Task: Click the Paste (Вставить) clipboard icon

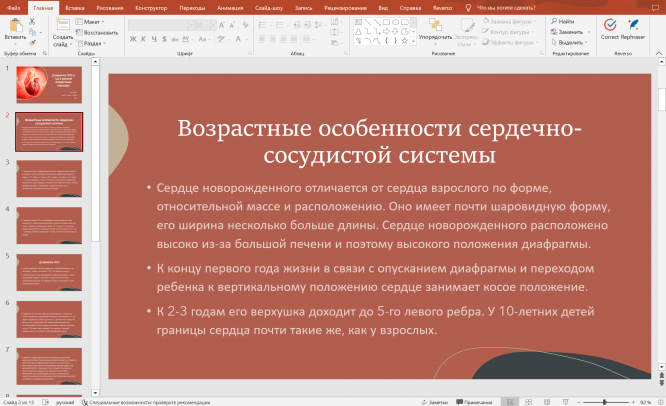Action: tap(15, 26)
